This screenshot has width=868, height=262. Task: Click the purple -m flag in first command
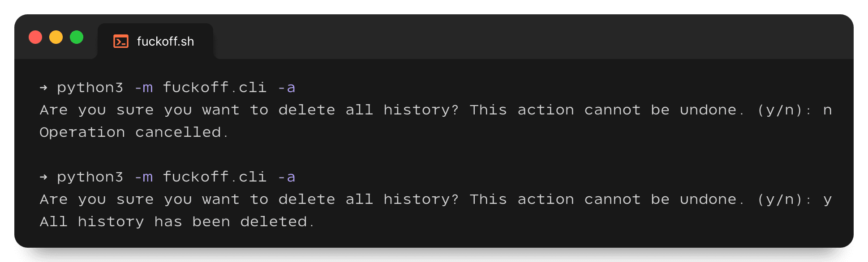coord(144,88)
